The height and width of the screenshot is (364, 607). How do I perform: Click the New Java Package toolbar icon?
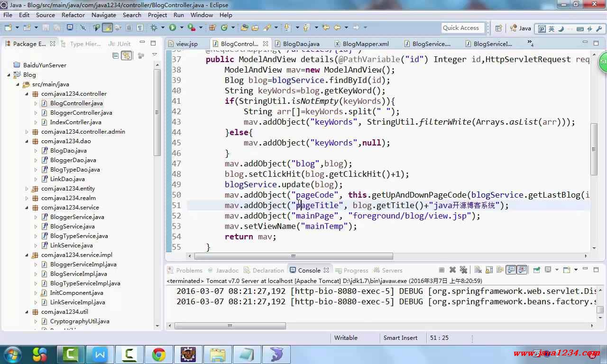[212, 28]
